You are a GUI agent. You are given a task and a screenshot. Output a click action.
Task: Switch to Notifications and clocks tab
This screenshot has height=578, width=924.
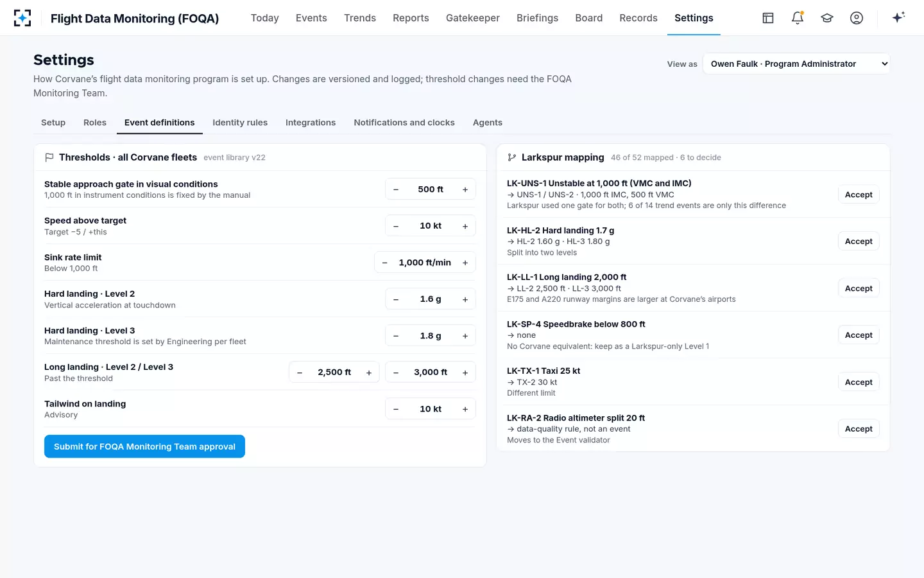(x=404, y=123)
